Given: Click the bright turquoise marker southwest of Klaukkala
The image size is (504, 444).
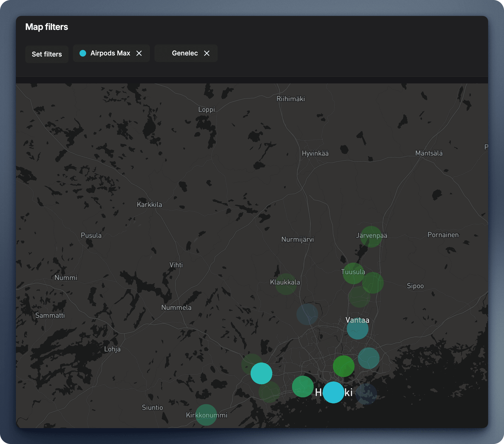Looking at the screenshot, I should coord(261,373).
